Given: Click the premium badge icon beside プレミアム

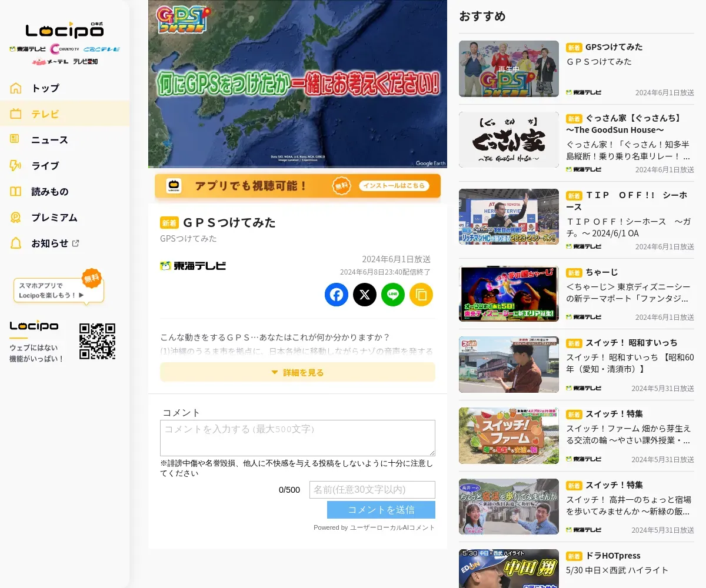Looking at the screenshot, I should pos(15,218).
